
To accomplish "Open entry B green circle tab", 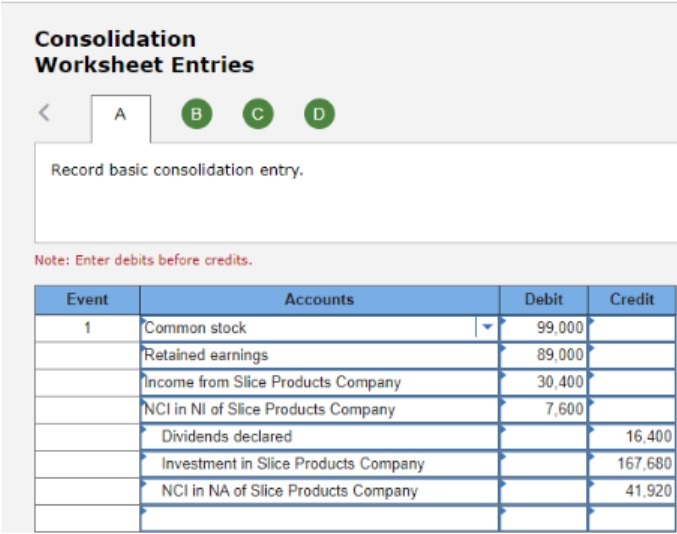I will coord(196,114).
